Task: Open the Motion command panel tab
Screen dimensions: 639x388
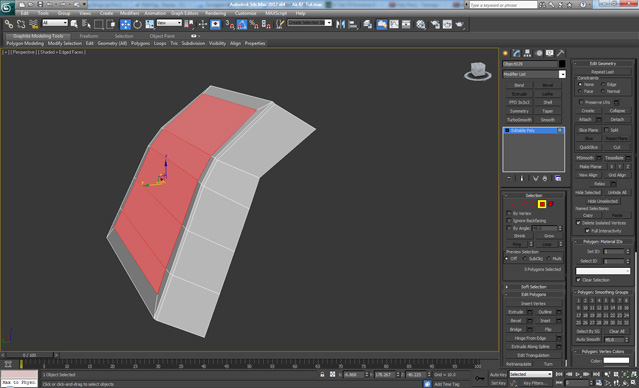Action: (539, 53)
